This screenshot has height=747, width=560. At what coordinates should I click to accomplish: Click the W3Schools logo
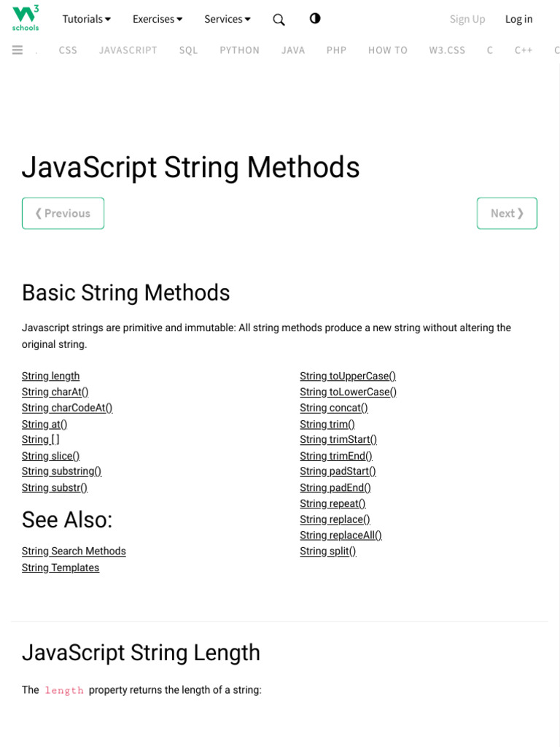tap(26, 18)
